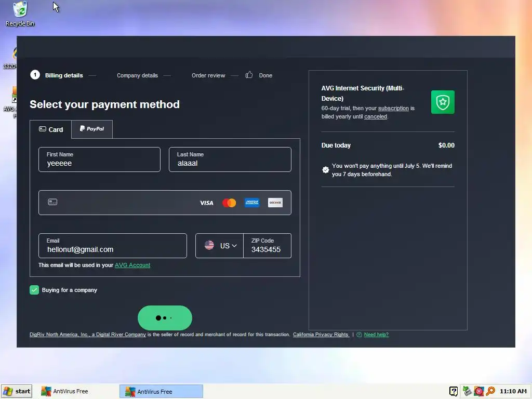
Task: Click the canceled link
Action: tap(376, 116)
